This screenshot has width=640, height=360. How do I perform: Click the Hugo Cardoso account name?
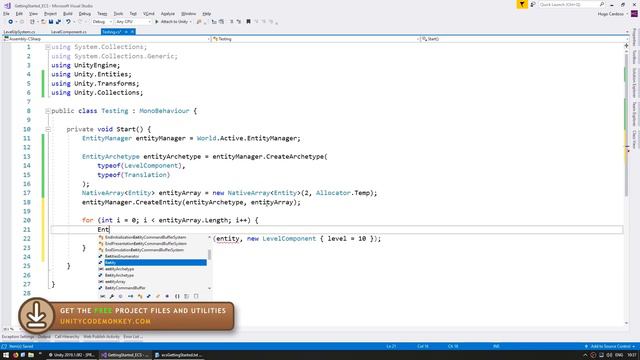611,14
